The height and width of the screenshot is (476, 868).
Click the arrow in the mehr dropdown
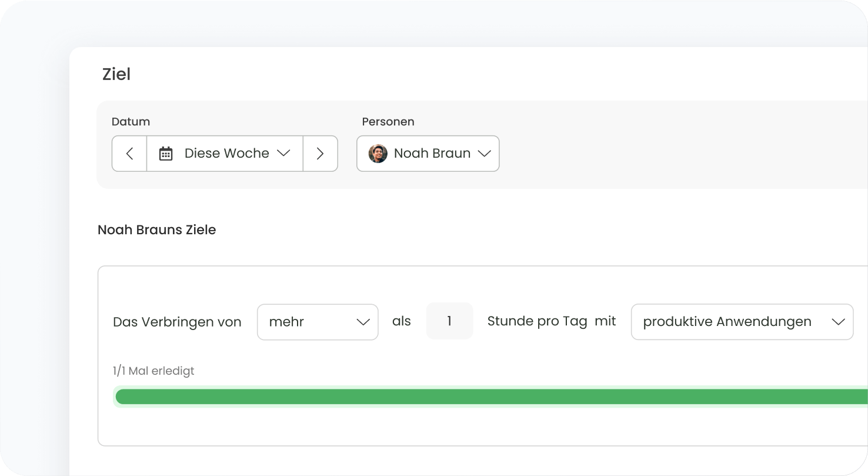[x=363, y=322]
